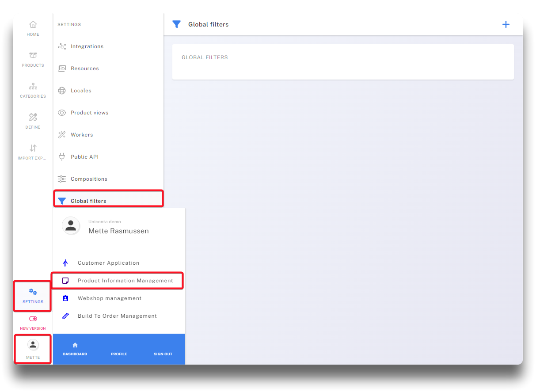Toggle the New Version switch
Screen dimensions: 536x392
click(33, 319)
